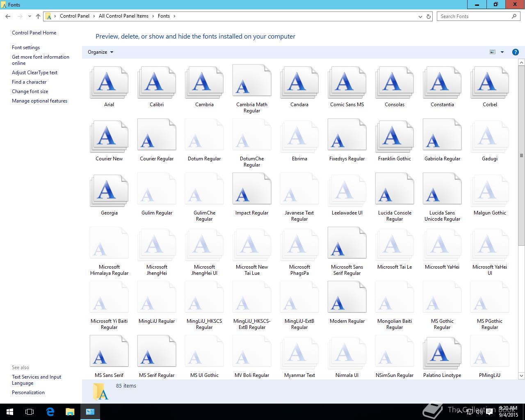This screenshot has height=420, width=525.
Task: Choose the Georgia font icon
Action: click(109, 192)
